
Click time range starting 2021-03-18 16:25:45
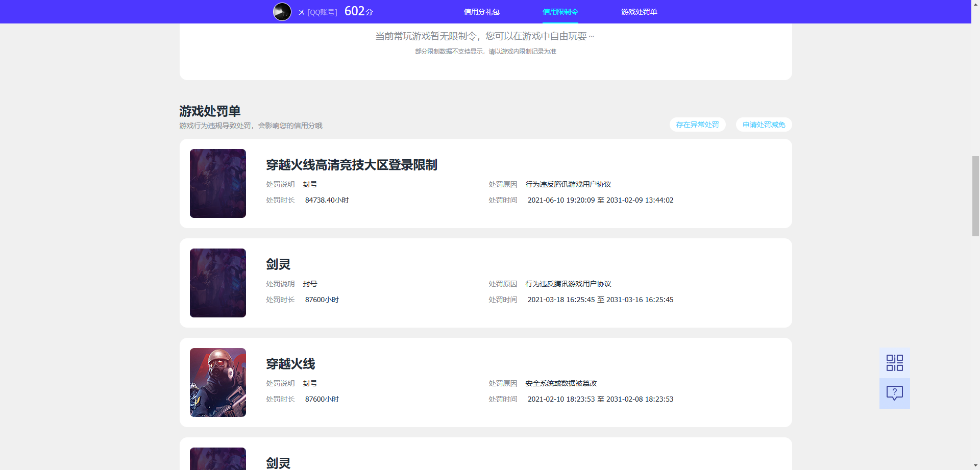[600, 300]
